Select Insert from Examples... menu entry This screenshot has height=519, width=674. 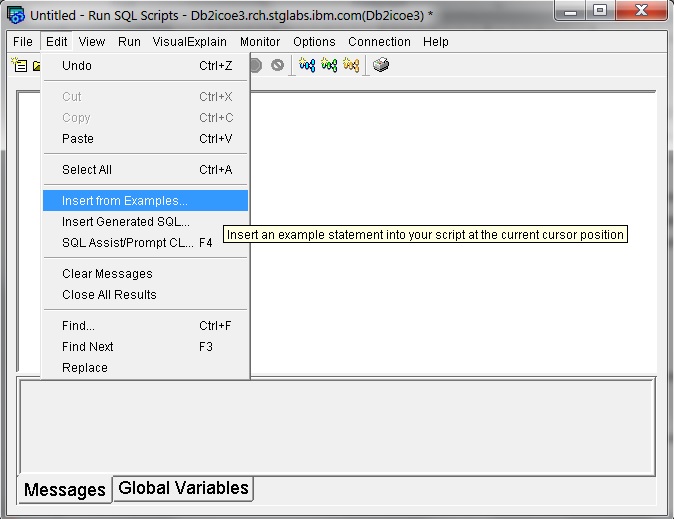[145, 201]
